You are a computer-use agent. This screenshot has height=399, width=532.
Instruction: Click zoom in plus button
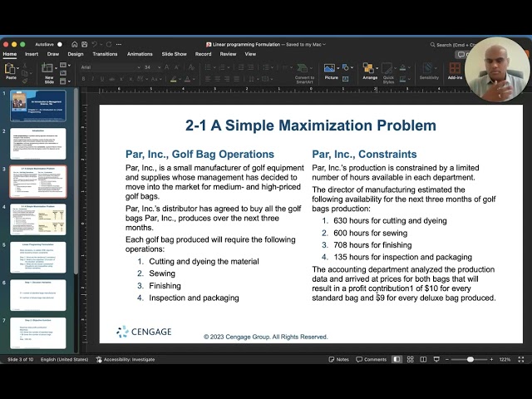coord(491,359)
